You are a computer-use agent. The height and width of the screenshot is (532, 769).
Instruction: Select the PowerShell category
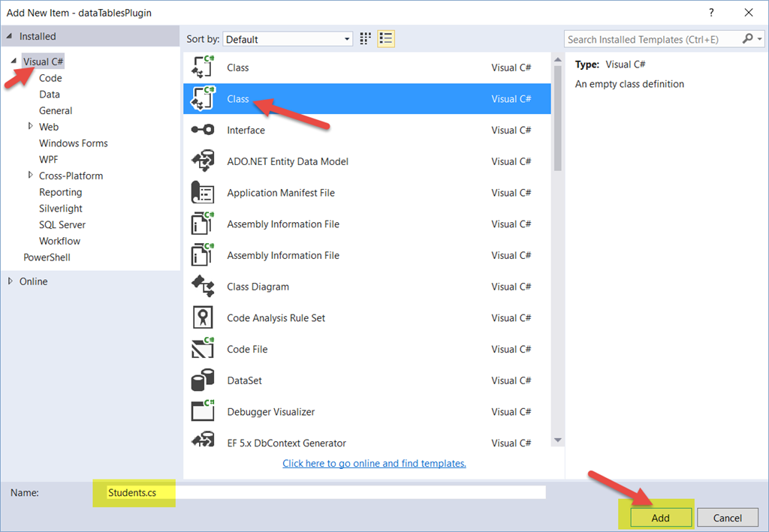pos(47,257)
